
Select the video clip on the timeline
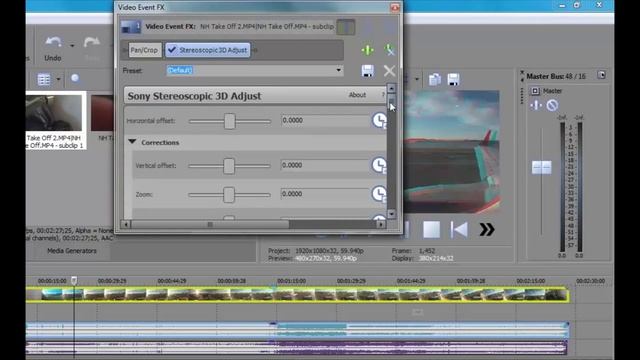coord(298,294)
